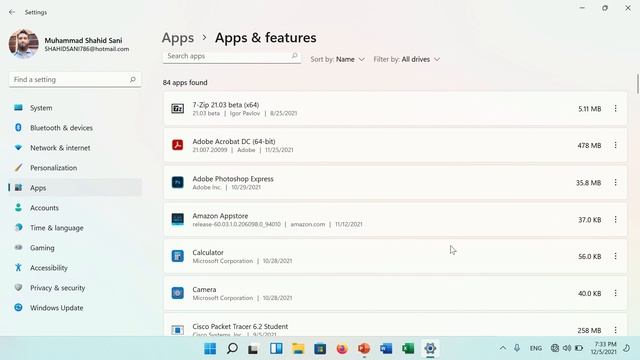Viewport: 640px width, 360px height.
Task: Open the Filter by All drives dropdown
Action: (x=407, y=60)
